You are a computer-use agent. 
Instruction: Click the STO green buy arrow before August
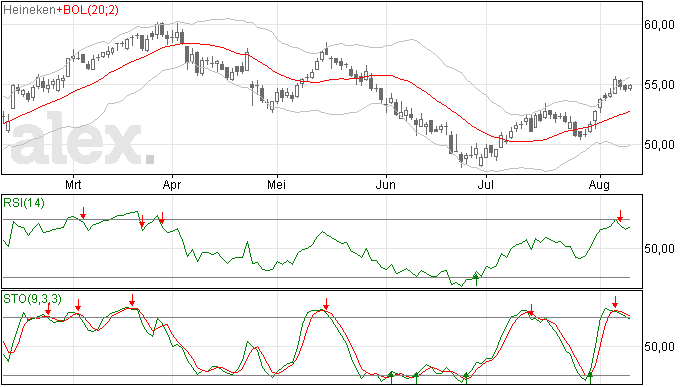590,378
